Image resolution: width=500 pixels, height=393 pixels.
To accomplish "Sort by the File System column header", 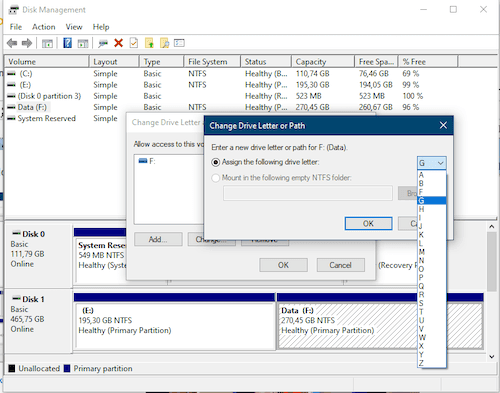I will (x=212, y=62).
